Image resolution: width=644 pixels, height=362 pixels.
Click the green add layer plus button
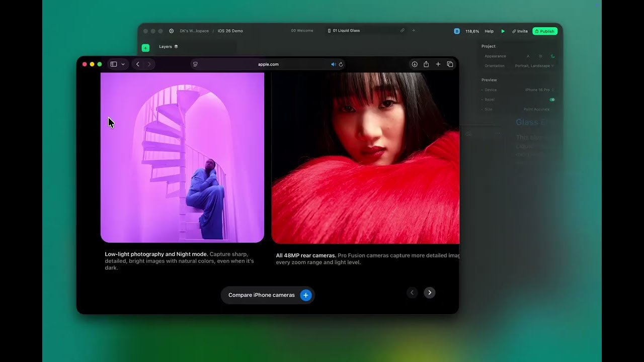145,48
